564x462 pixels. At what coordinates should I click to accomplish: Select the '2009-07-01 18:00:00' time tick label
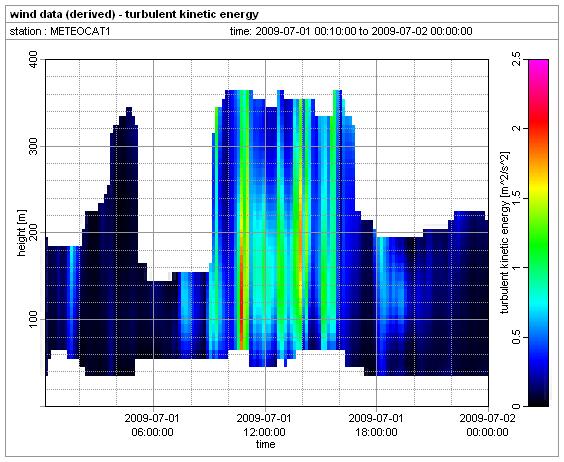click(376, 425)
